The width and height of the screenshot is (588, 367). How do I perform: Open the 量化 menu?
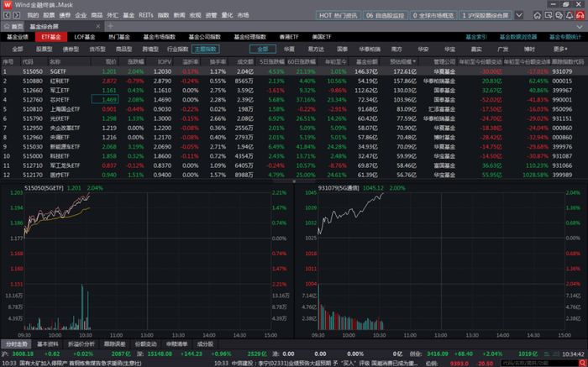tap(228, 15)
